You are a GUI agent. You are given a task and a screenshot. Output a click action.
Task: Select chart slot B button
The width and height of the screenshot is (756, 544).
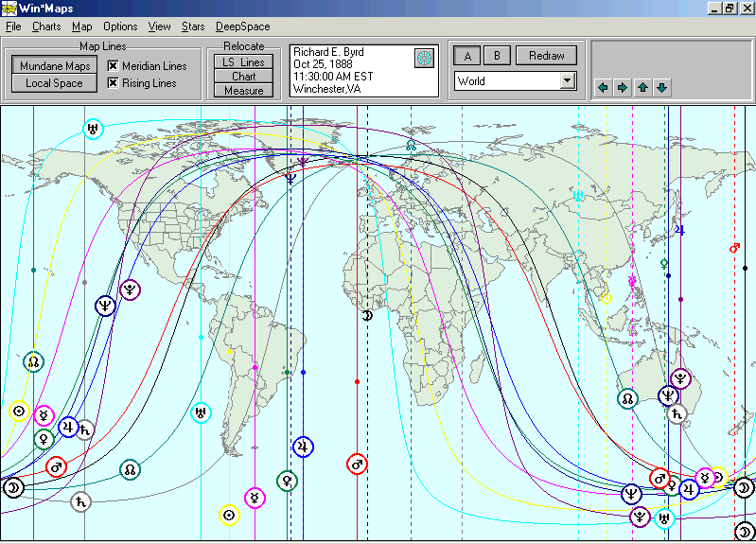click(497, 56)
